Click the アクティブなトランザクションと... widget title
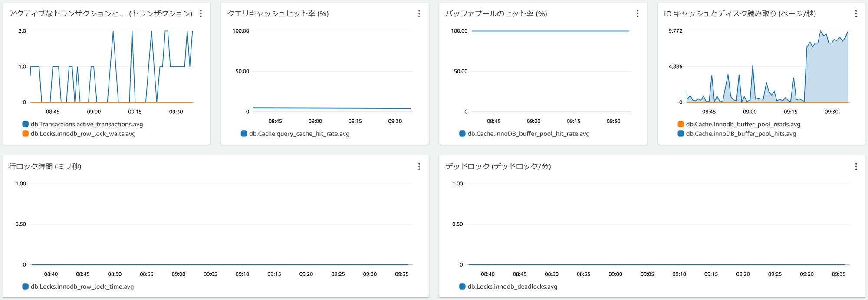868x300 pixels. coord(101,14)
